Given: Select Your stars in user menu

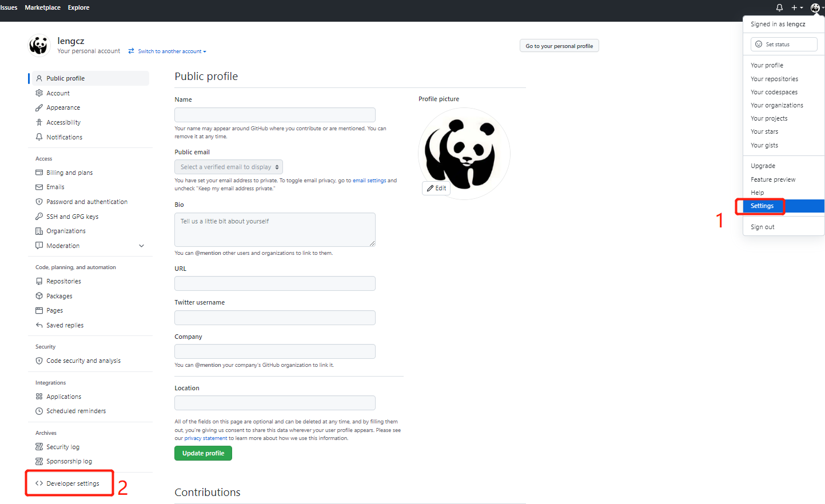Looking at the screenshot, I should 764,131.
